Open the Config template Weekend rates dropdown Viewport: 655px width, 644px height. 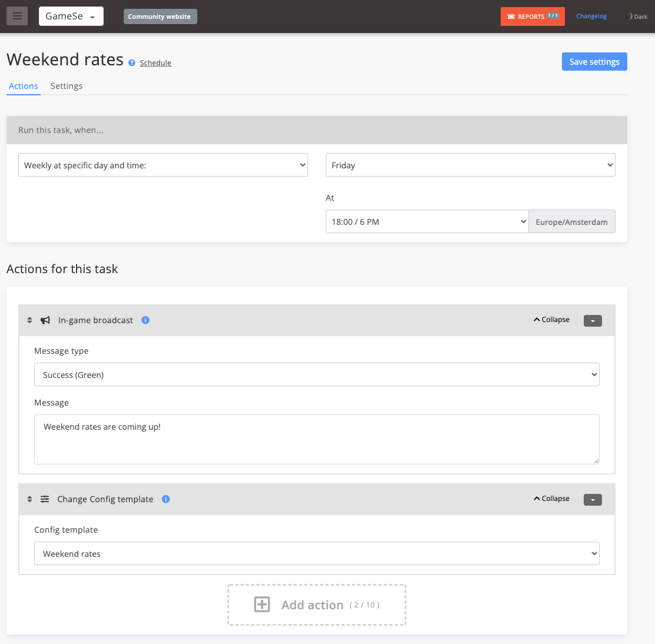coord(317,553)
